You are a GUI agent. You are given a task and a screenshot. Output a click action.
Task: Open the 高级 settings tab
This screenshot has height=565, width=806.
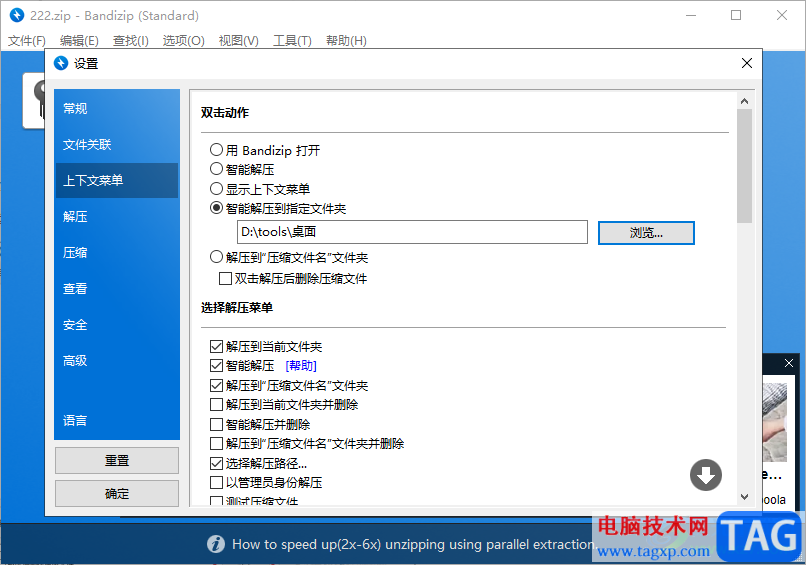(117, 361)
